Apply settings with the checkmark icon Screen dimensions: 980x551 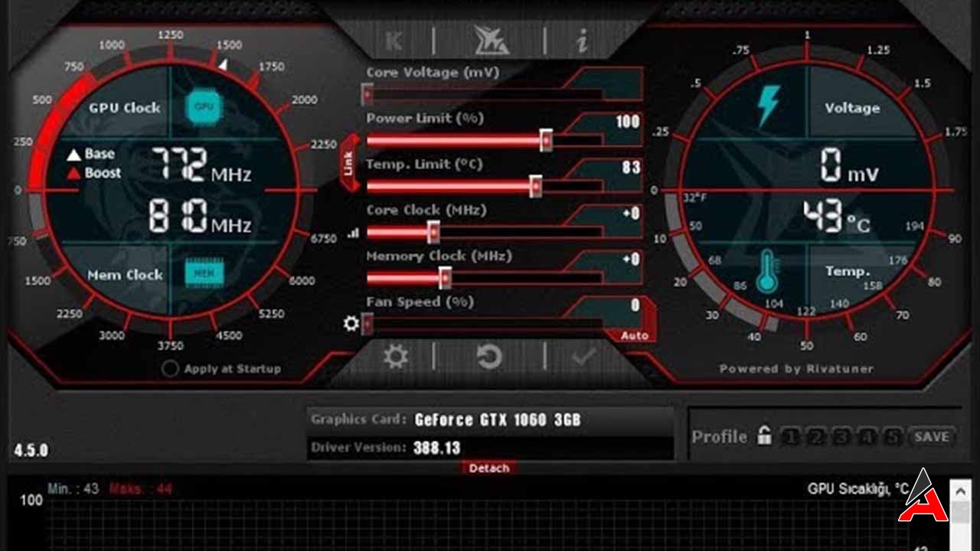tap(583, 357)
